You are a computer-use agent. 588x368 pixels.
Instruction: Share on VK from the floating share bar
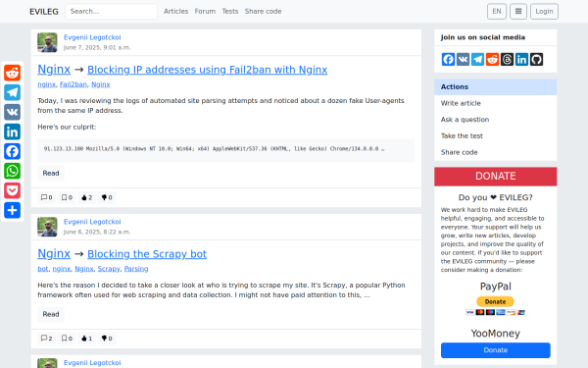12,112
